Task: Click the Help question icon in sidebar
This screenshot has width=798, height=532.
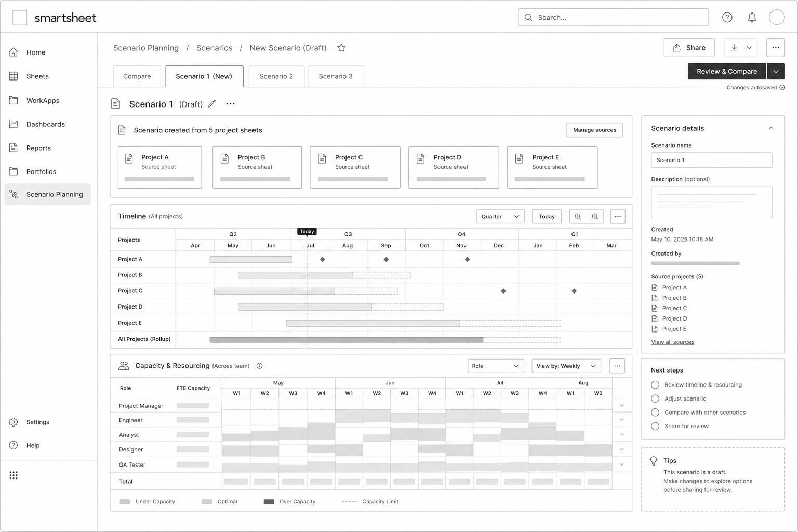Action: 14,445
